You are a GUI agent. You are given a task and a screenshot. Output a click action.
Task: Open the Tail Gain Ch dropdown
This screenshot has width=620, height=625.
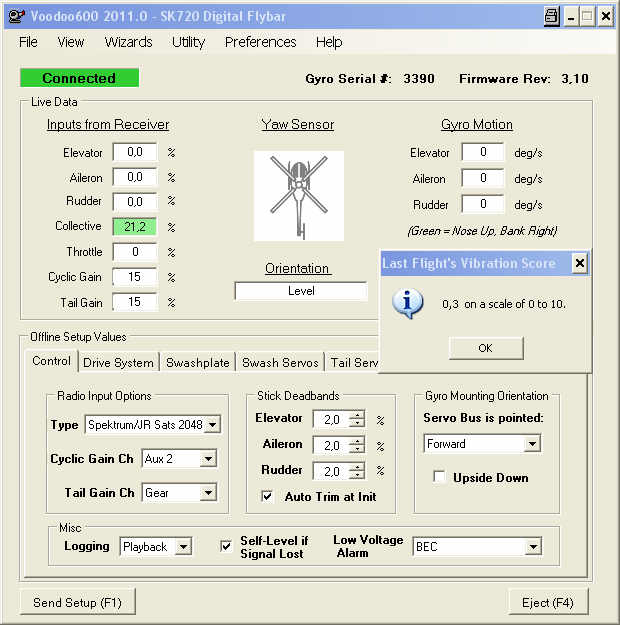click(x=208, y=493)
